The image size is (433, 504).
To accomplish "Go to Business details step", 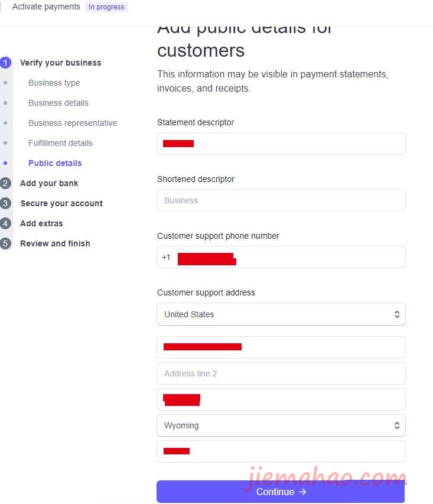I will [58, 103].
